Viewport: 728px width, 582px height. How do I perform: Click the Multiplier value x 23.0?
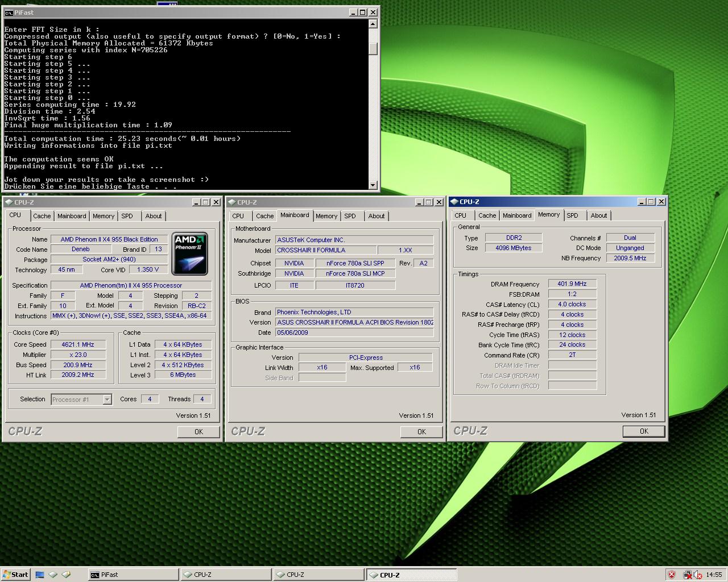(x=78, y=355)
